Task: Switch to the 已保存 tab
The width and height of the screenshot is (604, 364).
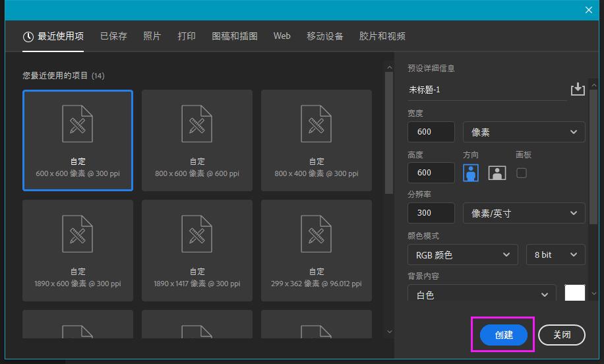Action: click(113, 36)
